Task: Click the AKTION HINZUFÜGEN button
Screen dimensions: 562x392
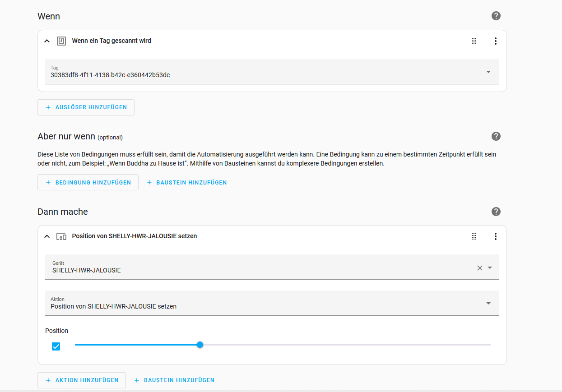Action: tap(82, 380)
